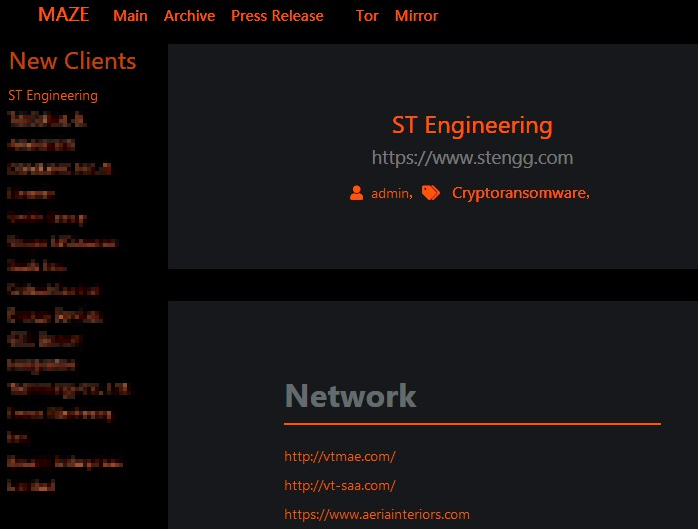Select the Tor navigation link

point(367,16)
